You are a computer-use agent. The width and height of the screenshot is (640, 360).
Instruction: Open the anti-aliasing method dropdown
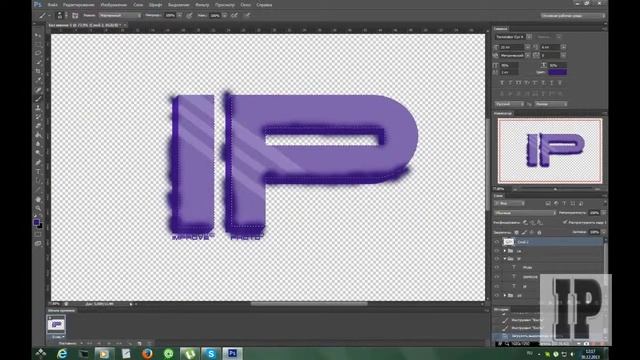[x=551, y=104]
